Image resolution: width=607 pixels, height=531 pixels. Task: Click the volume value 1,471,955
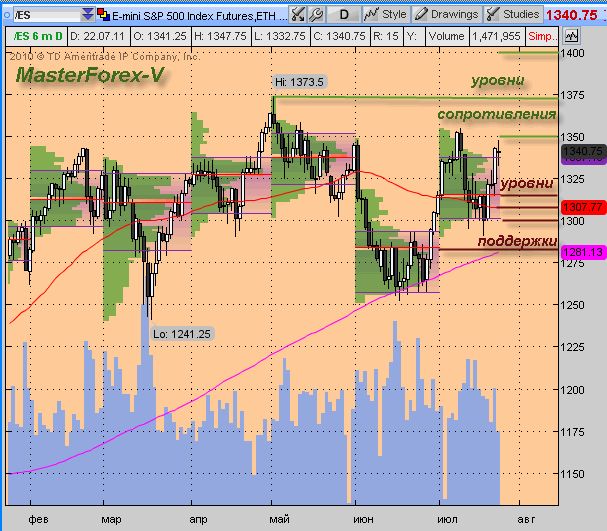pyautogui.click(x=497, y=36)
